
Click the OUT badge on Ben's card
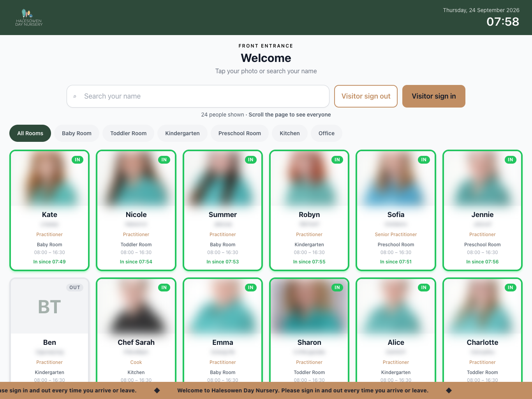coord(75,288)
